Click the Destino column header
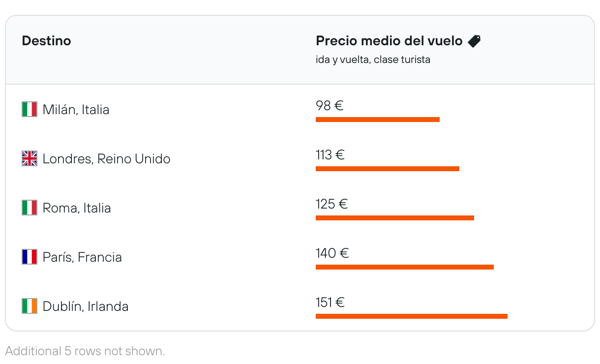This screenshot has width=600, height=364. [x=46, y=41]
